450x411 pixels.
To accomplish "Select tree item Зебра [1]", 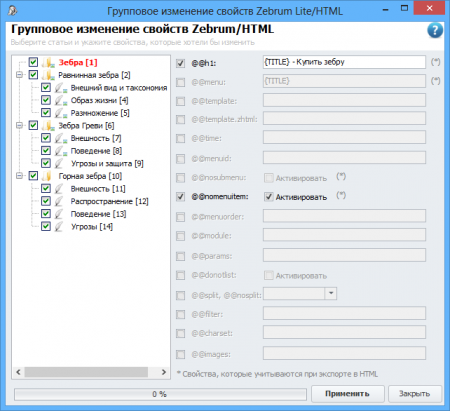I will coord(78,62).
